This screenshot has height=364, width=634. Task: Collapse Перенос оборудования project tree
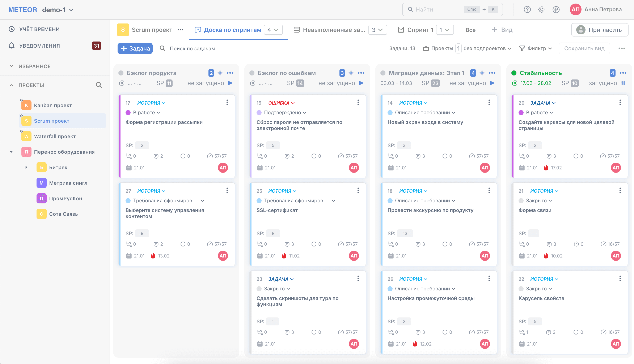11,152
